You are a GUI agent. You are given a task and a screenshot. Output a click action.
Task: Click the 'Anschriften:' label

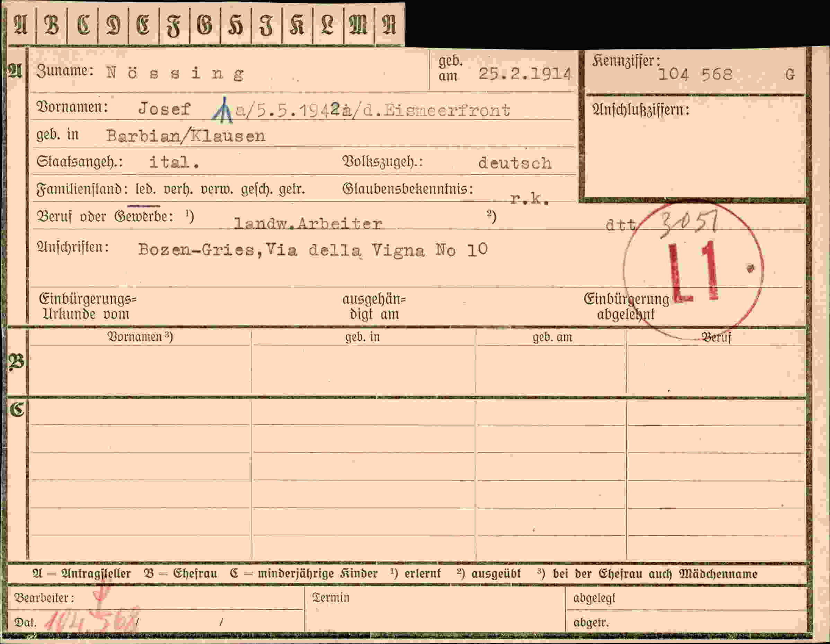[x=73, y=247]
